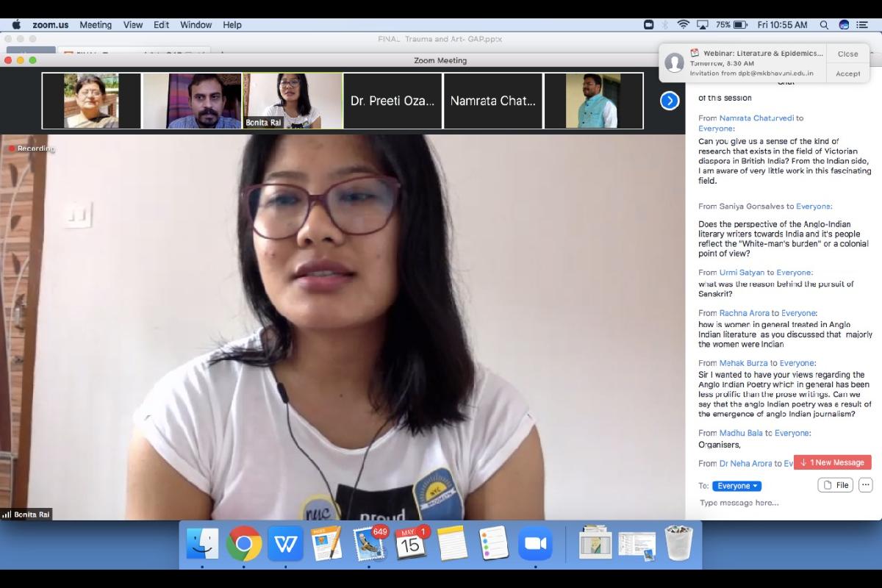Click the File attach button in chat
The width and height of the screenshot is (882, 588).
836,485
